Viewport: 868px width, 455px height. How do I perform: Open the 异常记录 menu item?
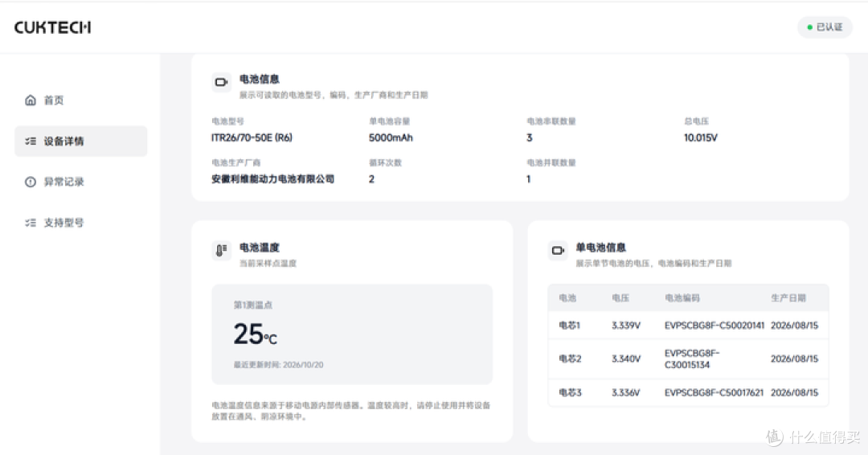[81, 182]
